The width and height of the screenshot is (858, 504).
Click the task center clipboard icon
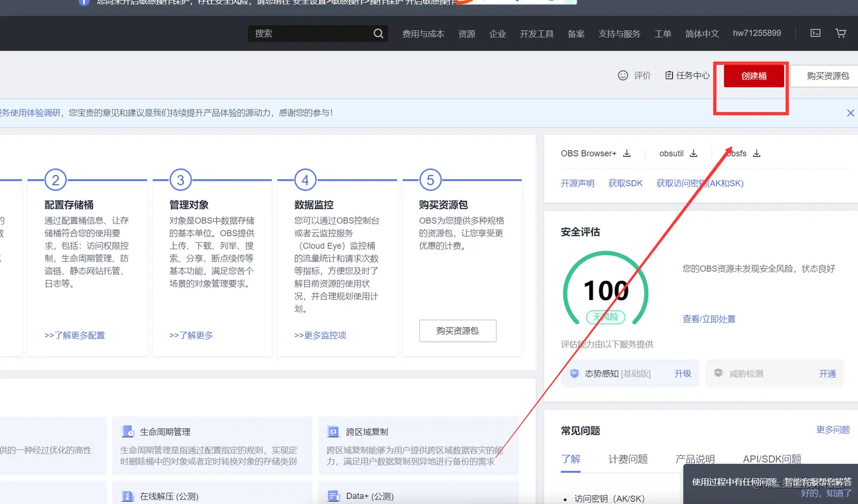(669, 75)
